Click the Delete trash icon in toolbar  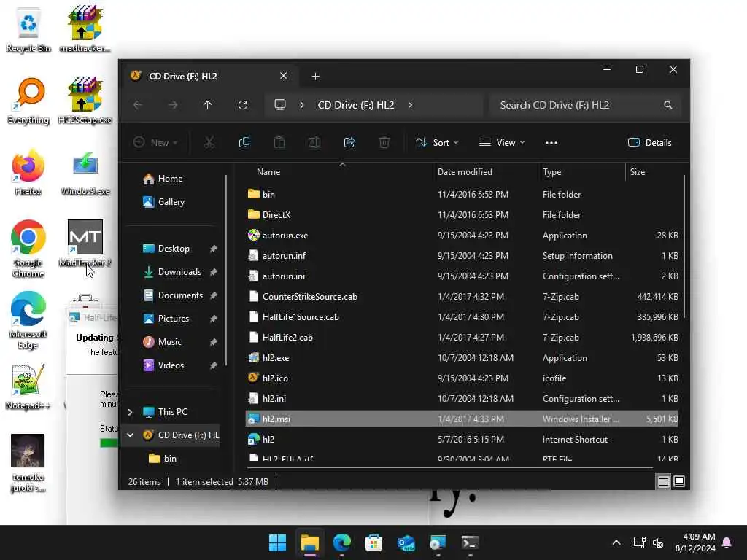tap(384, 142)
